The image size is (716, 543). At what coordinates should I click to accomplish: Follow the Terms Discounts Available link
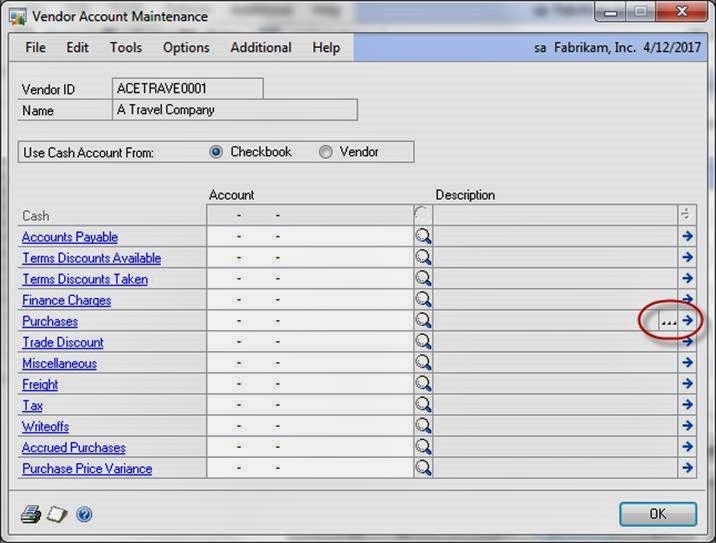pos(91,258)
